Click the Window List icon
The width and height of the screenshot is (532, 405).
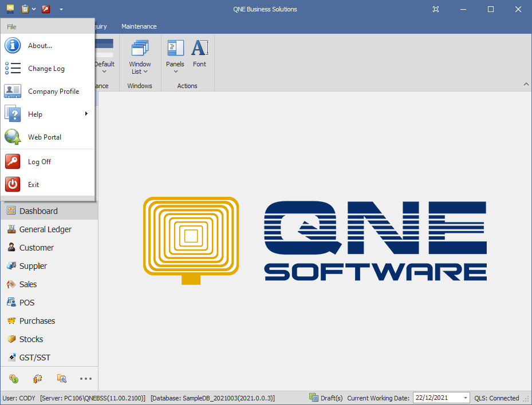pyautogui.click(x=140, y=48)
